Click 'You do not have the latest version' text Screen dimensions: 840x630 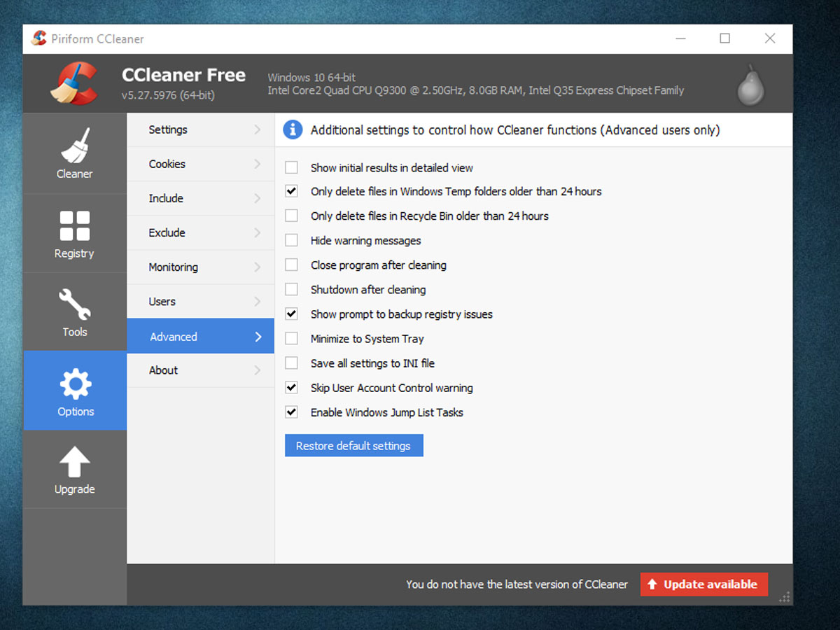(x=517, y=584)
